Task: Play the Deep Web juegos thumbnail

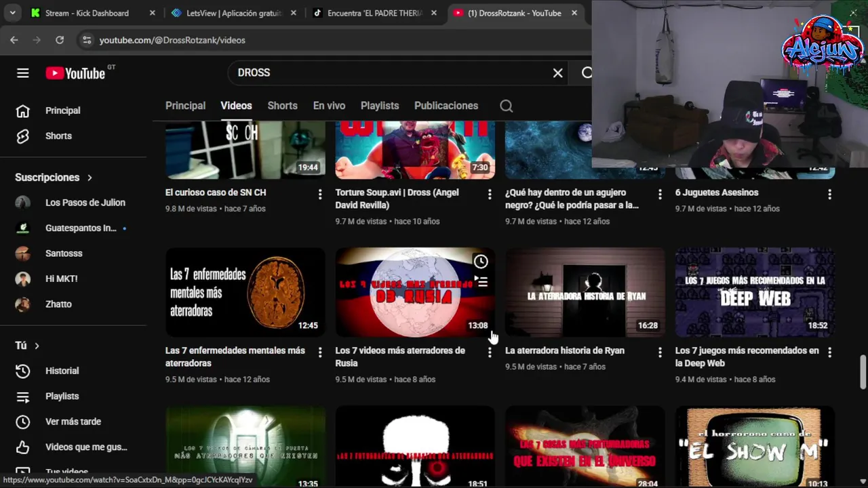Action: (x=755, y=292)
